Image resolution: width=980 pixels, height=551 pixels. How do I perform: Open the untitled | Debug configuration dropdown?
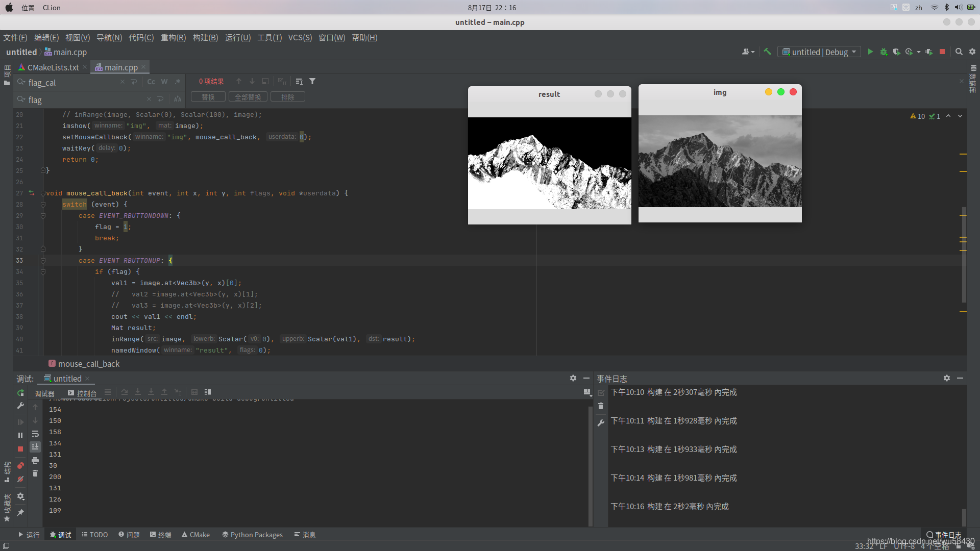tap(819, 52)
